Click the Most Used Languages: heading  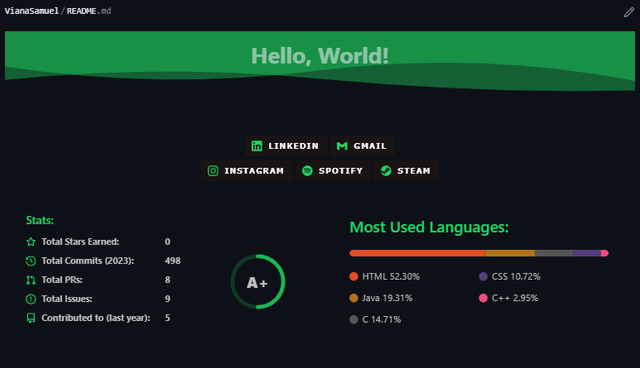429,227
